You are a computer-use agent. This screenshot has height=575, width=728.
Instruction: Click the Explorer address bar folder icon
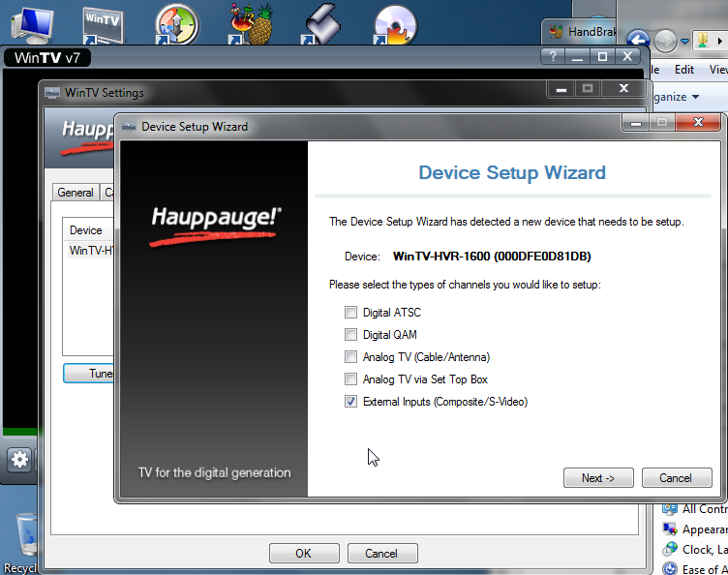coord(703,41)
